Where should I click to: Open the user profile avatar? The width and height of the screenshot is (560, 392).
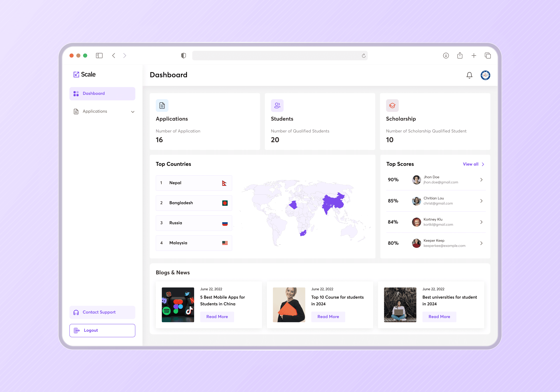tap(485, 75)
